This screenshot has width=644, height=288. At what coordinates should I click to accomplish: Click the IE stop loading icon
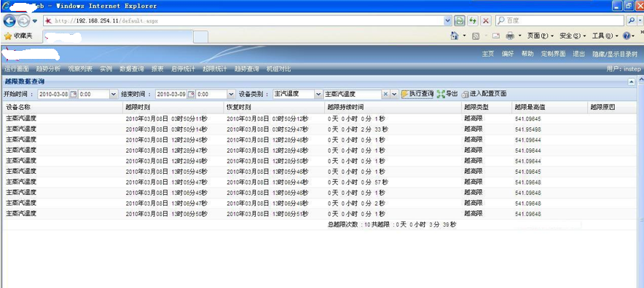[486, 20]
